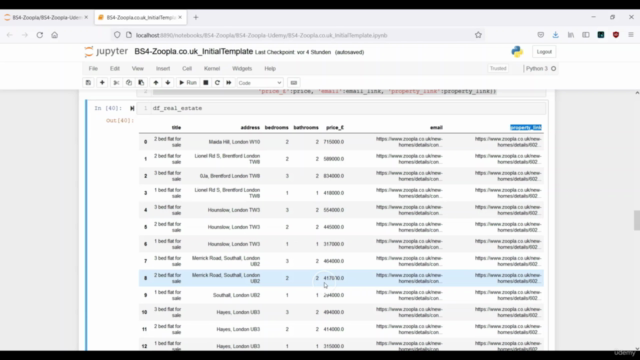Viewport: 640px width, 360px height.
Task: Open the Widgets menu
Action: (x=242, y=69)
